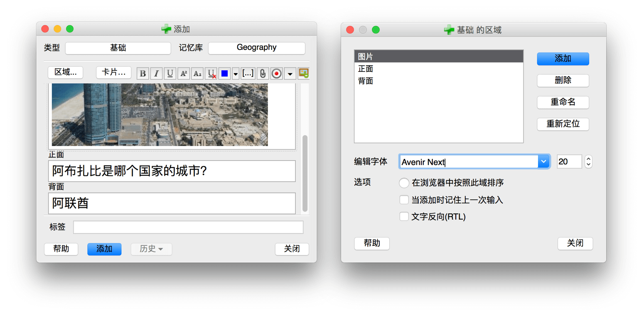Image resolution: width=644 pixels, height=316 pixels.
Task: Apply subscript formatting
Action: pos(197,74)
